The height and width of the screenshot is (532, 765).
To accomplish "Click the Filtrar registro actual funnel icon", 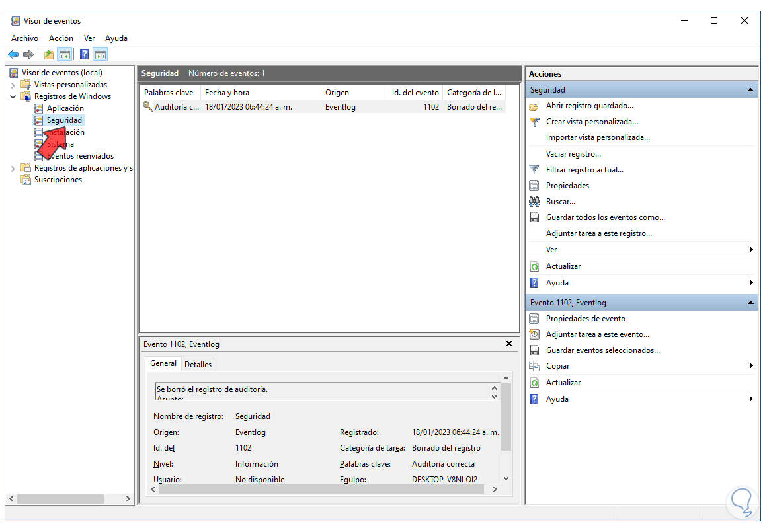I will (x=534, y=170).
